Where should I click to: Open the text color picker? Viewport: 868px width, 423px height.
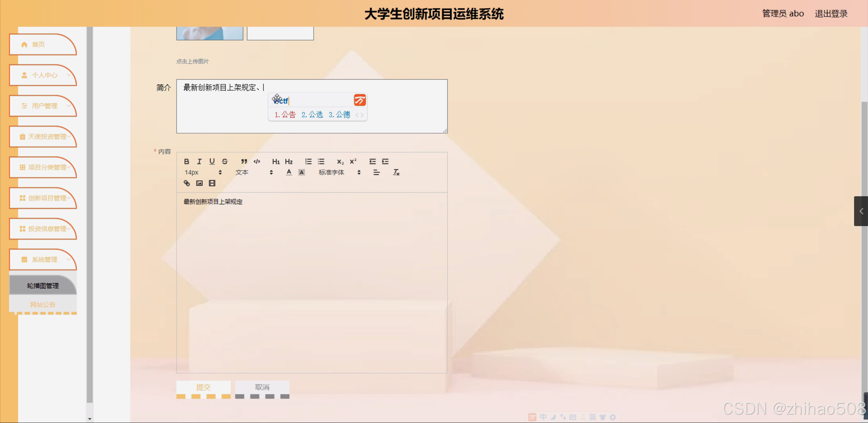click(x=289, y=173)
